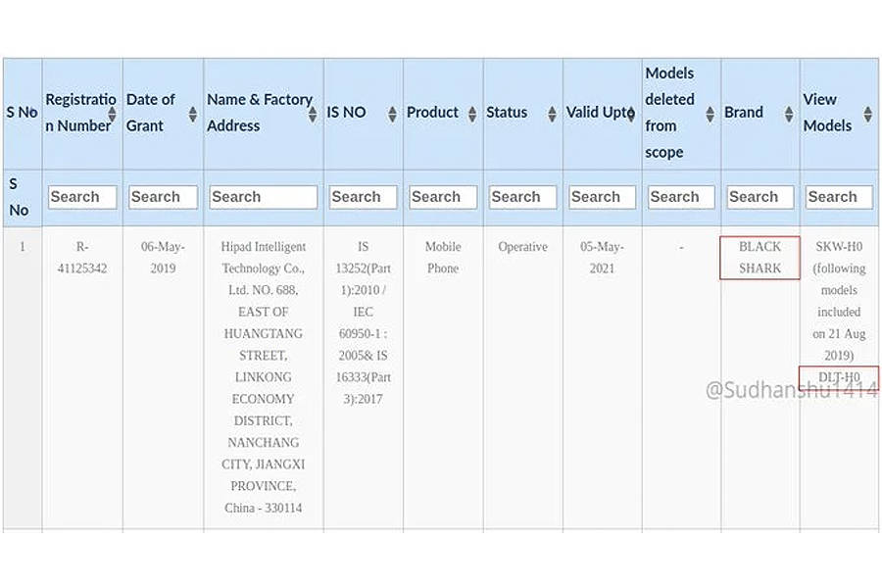
Task: Sort by IS NO arrows
Action: point(392,115)
